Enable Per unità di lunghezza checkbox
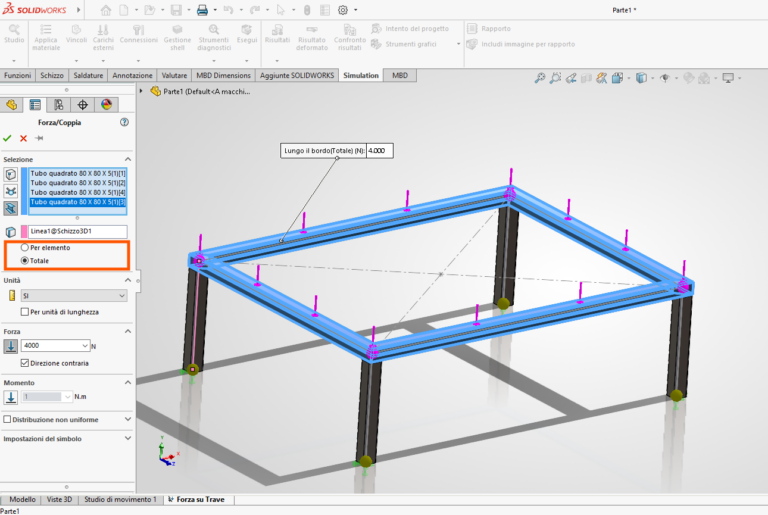The height and width of the screenshot is (515, 768). 25,312
